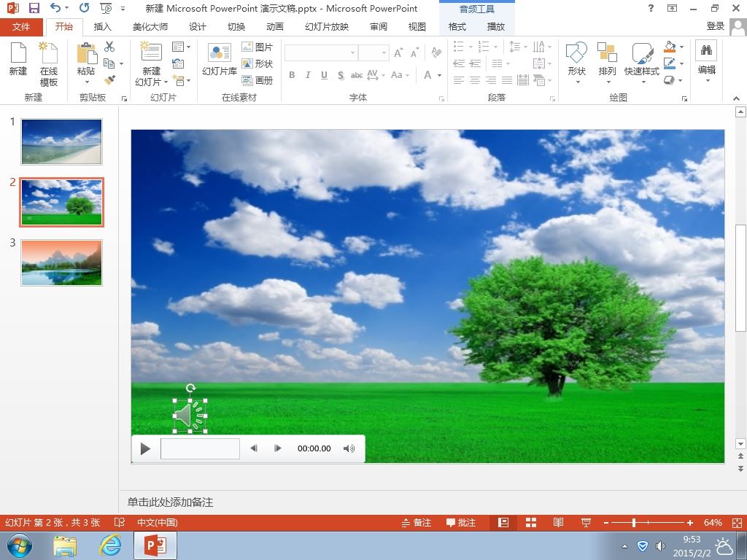This screenshot has width=747, height=560.
Task: Open 在线模板 online templates
Action: [x=49, y=64]
